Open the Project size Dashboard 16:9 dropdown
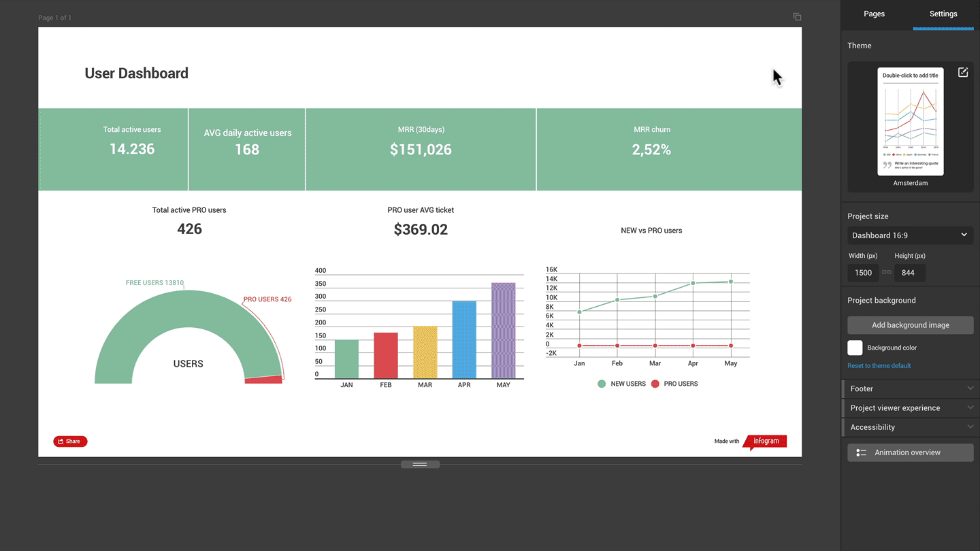Image resolution: width=980 pixels, height=551 pixels. 910,235
